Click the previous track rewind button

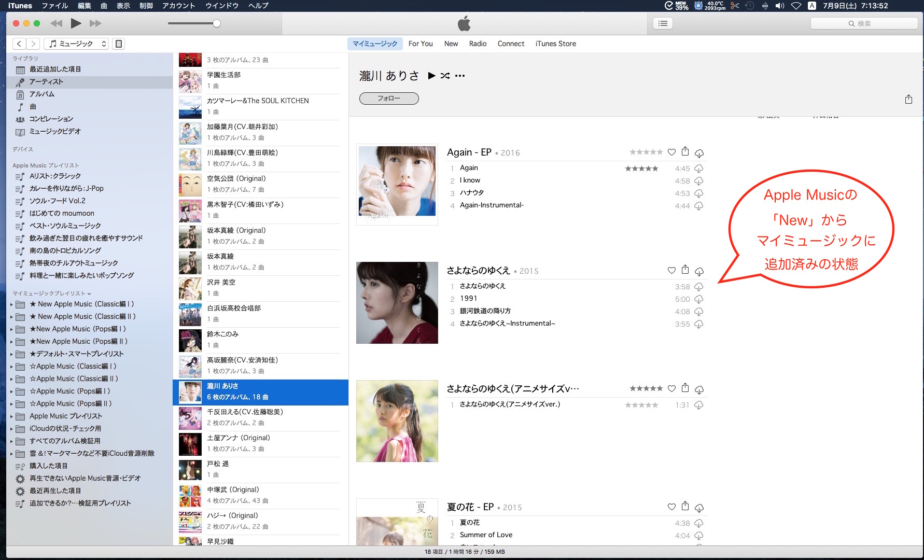[x=56, y=23]
